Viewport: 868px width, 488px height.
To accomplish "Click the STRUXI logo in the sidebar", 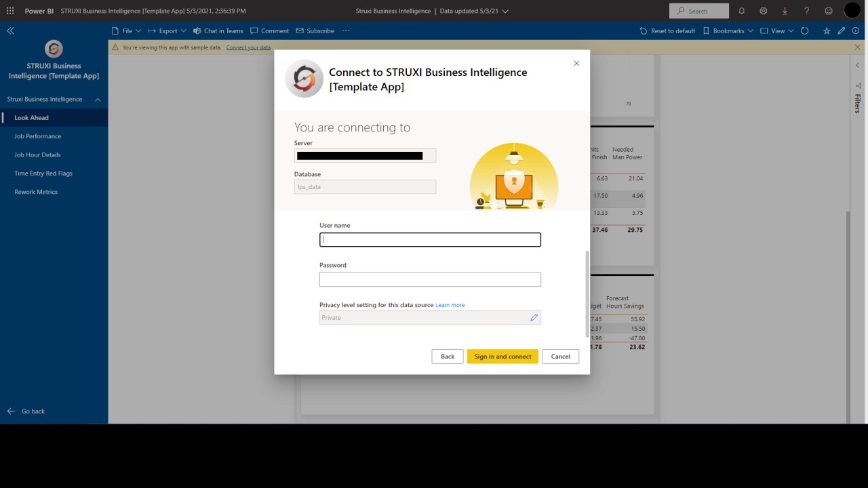I will coord(54,49).
